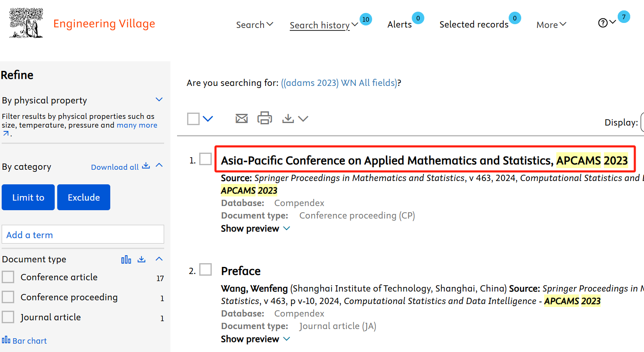Image resolution: width=644 pixels, height=352 pixels.
Task: Click the Download all link
Action: coord(115,167)
